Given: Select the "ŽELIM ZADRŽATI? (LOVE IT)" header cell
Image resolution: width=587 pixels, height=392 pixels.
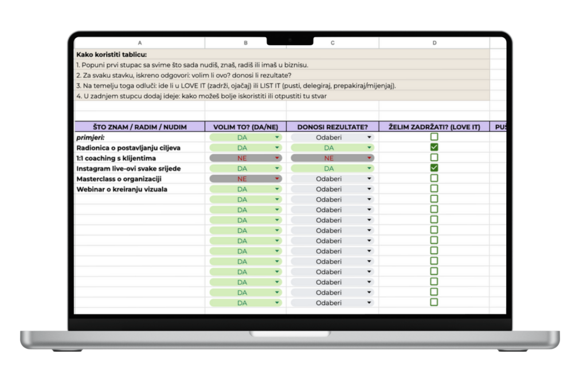Looking at the screenshot, I should tap(434, 127).
